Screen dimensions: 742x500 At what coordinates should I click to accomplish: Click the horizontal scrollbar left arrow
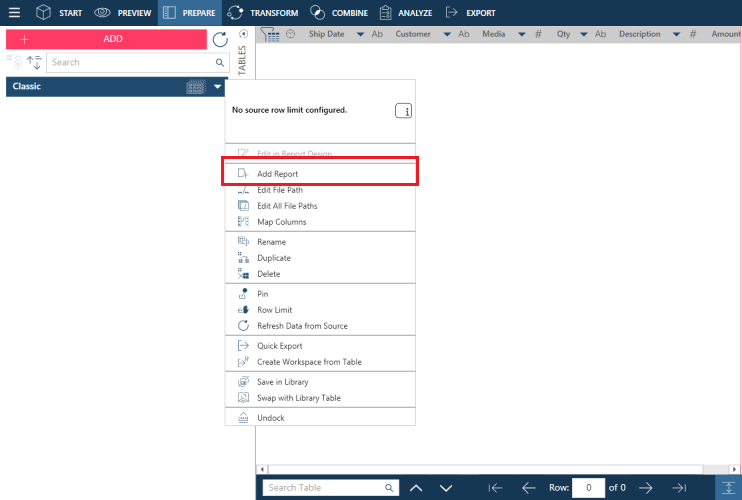[x=262, y=469]
